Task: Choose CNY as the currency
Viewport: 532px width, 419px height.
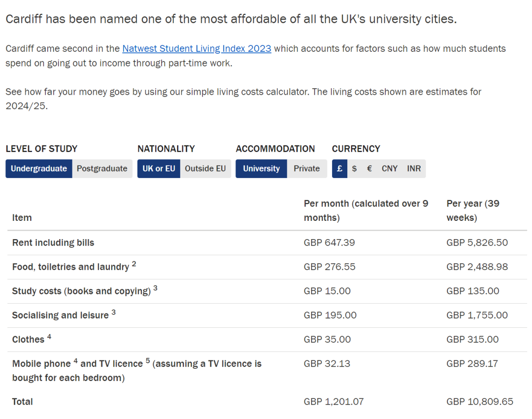Action: pos(389,169)
